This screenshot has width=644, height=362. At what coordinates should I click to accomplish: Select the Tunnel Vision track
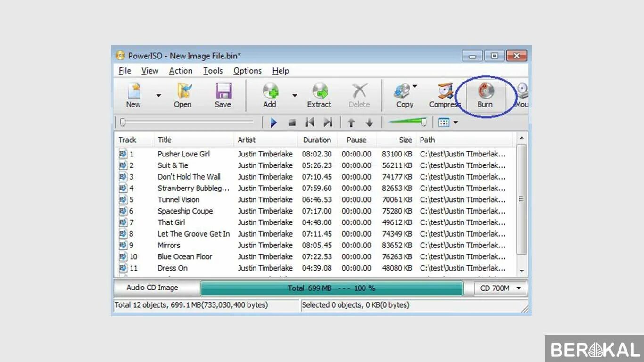pyautogui.click(x=179, y=199)
